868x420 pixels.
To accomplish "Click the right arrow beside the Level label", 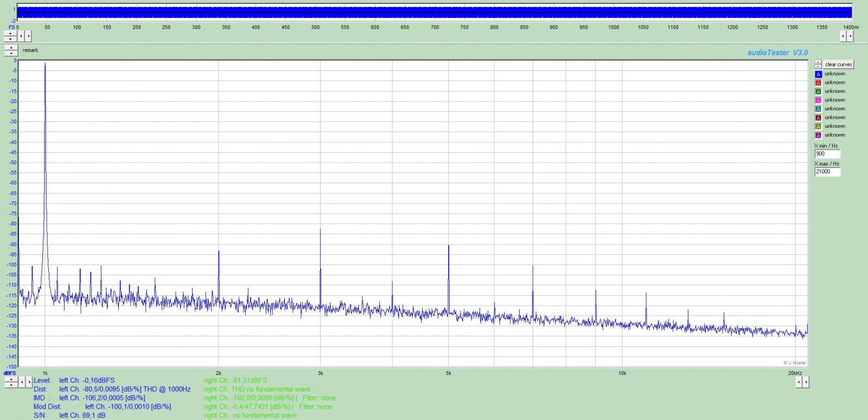I will coord(29,382).
